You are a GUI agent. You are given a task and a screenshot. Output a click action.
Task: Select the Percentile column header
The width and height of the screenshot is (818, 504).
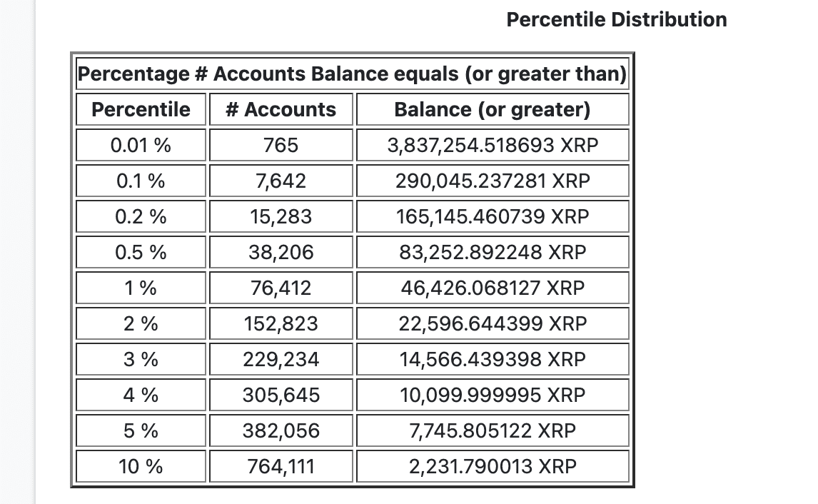tap(141, 110)
